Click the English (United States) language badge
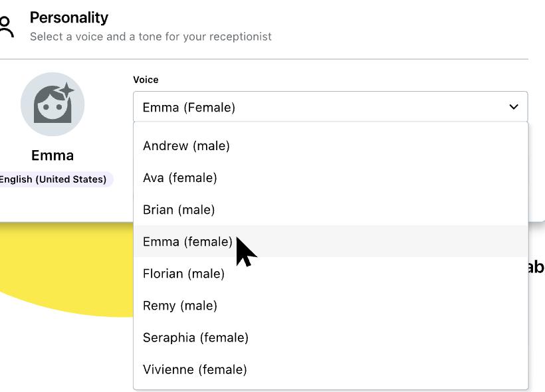 pyautogui.click(x=53, y=179)
